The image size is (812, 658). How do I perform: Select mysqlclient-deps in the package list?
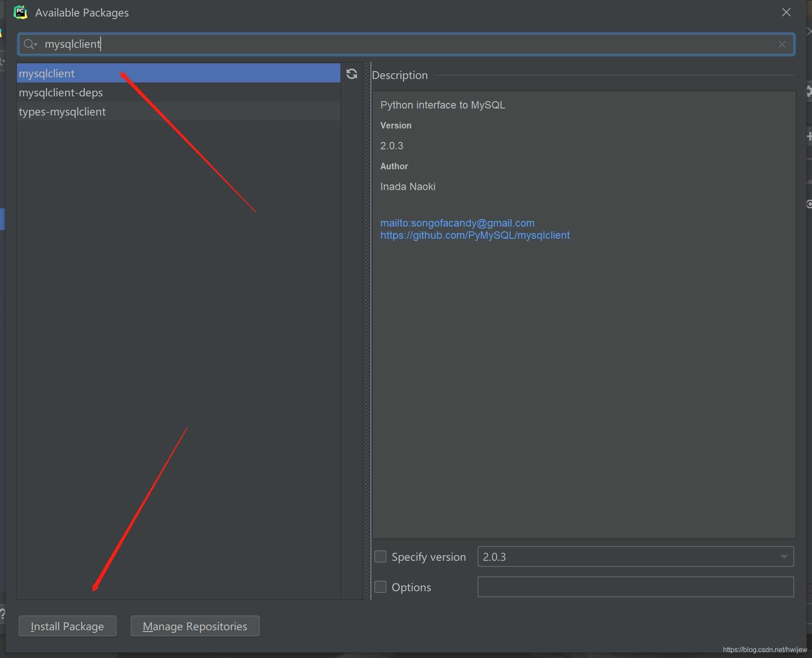pyautogui.click(x=179, y=92)
